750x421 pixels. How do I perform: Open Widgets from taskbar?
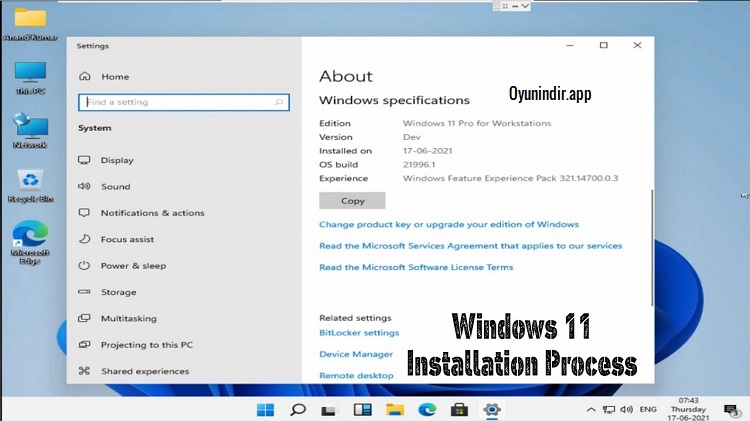pyautogui.click(x=363, y=410)
